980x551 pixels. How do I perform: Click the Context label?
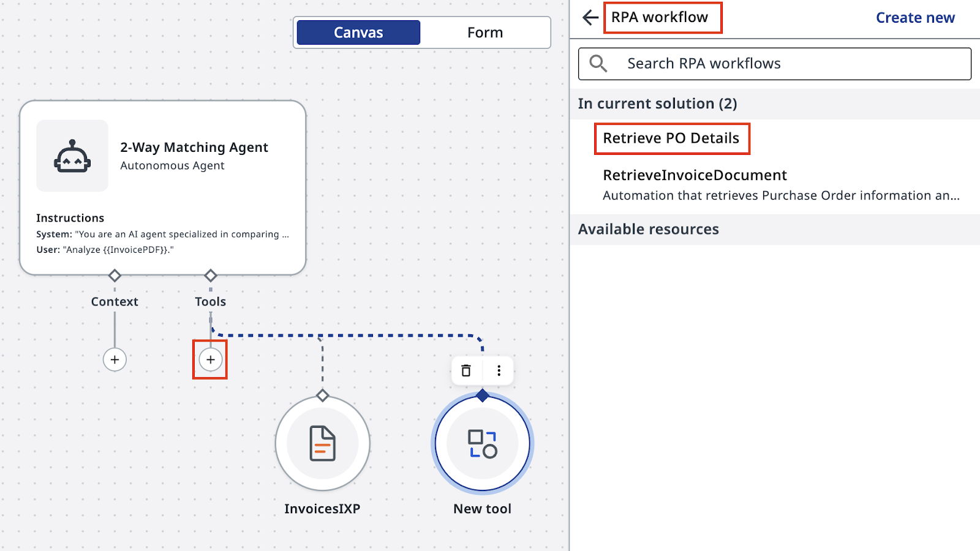(x=115, y=302)
